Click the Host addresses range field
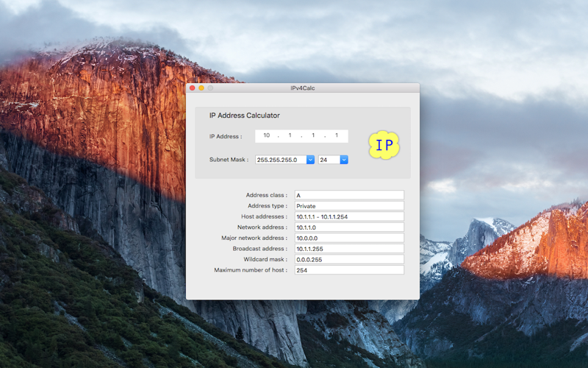The width and height of the screenshot is (588, 368). point(349,216)
